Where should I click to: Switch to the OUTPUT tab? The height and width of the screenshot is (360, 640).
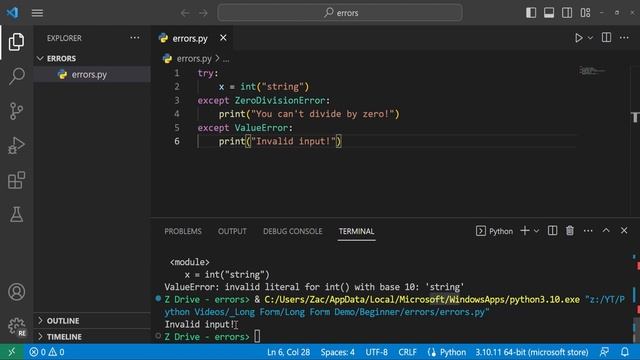pyautogui.click(x=232, y=231)
